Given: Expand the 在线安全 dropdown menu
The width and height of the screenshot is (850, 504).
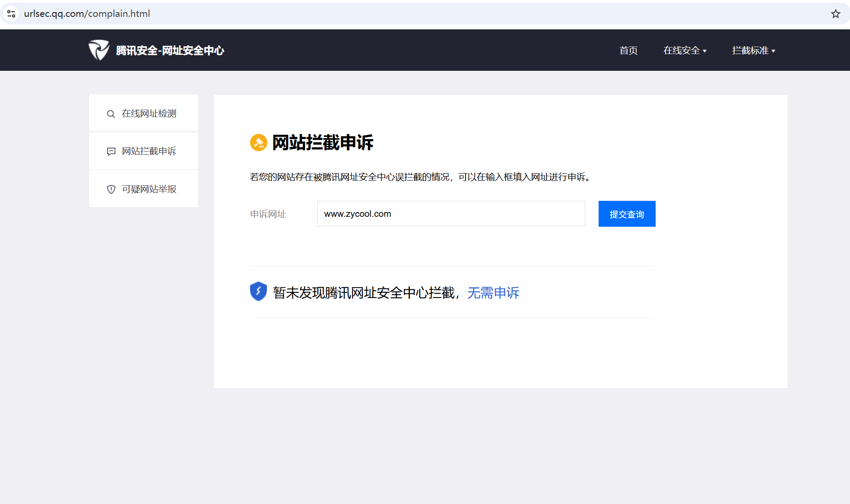Looking at the screenshot, I should pyautogui.click(x=682, y=51).
